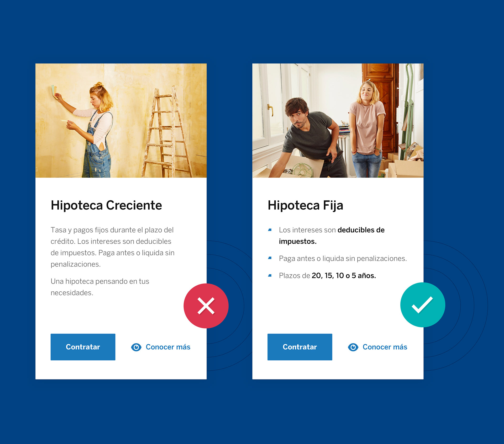Click eye icon beside Hipoteca Fija's Conocer más
504x444 pixels.
353,347
